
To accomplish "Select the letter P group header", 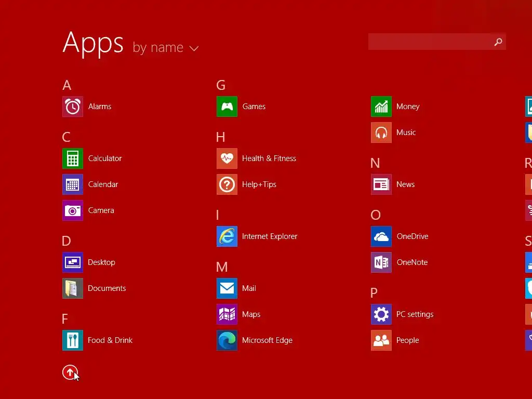I will 374,293.
